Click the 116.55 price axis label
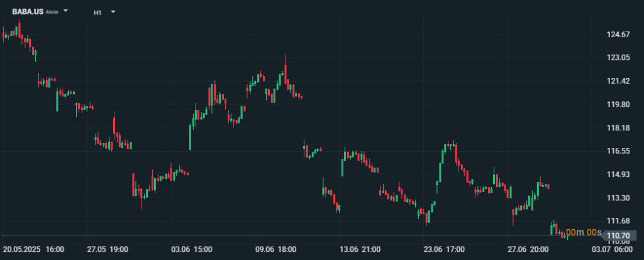 coord(618,151)
